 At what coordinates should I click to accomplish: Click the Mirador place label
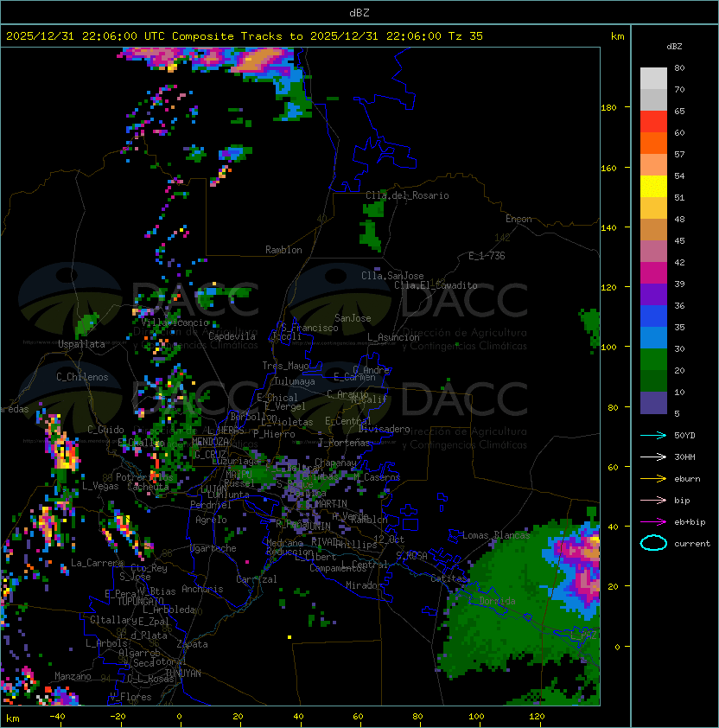(365, 585)
